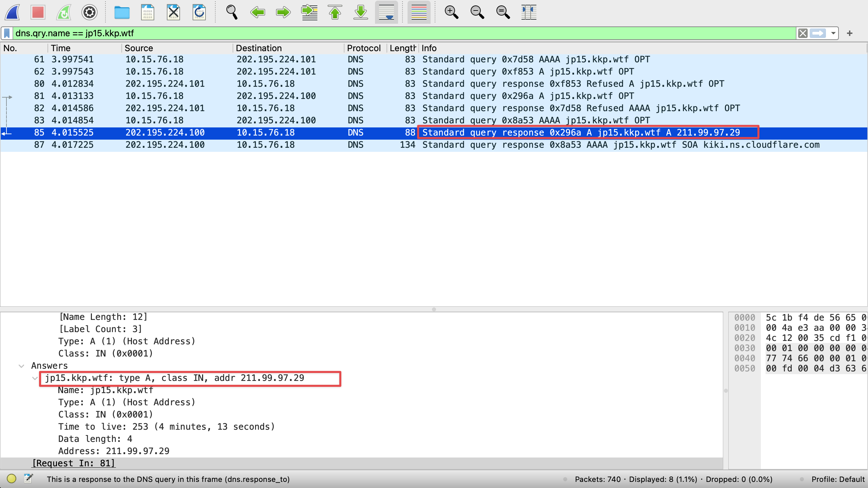Select packet 87 SOA cloudflare response

[434, 145]
